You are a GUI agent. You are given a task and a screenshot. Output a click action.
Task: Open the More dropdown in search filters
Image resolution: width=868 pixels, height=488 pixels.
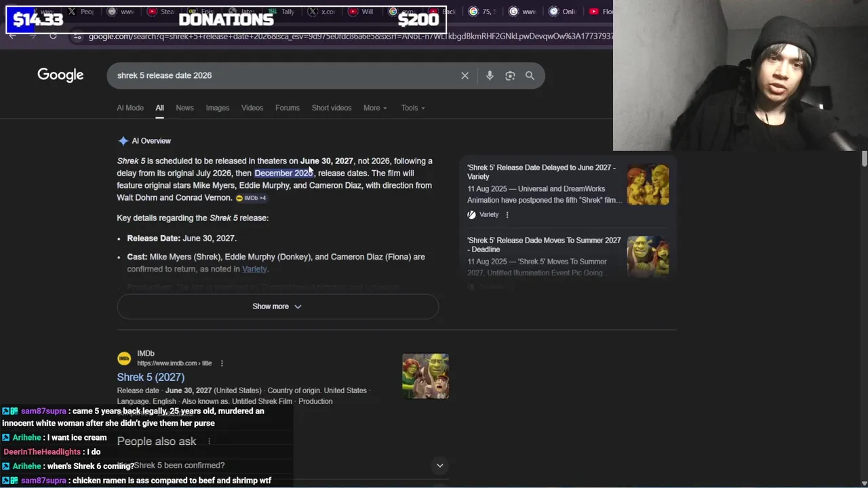pos(375,108)
